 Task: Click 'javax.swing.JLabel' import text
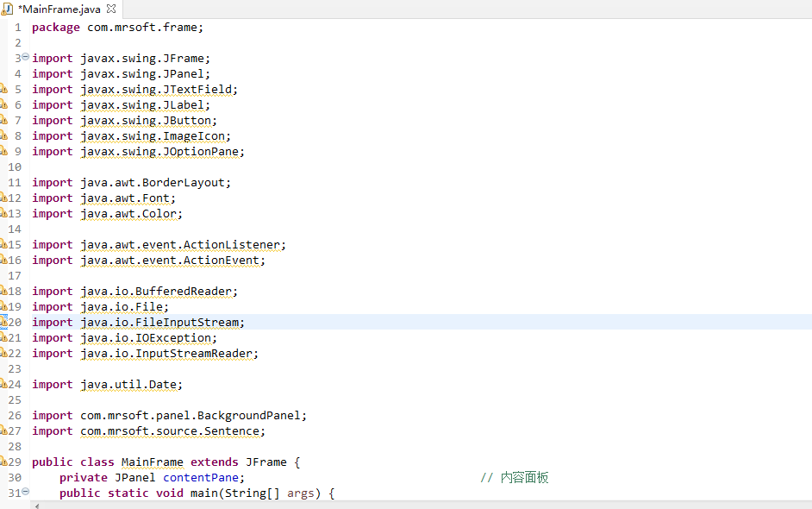[x=142, y=104]
